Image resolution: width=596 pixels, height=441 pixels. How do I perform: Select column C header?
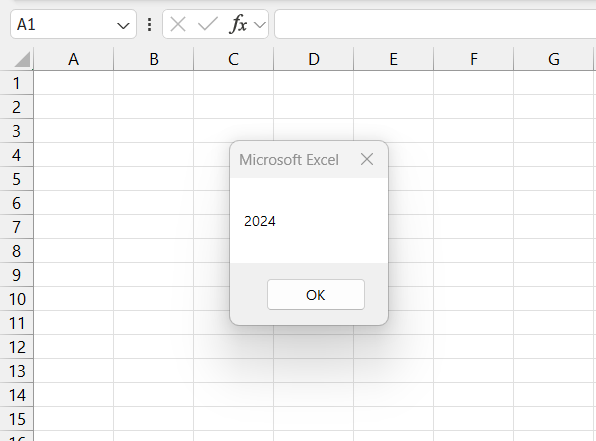pos(233,59)
